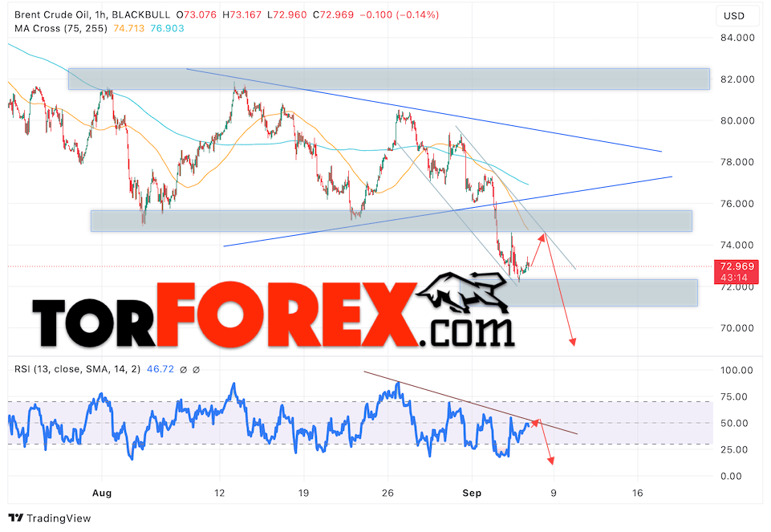Click the first ∅ symbol in RSI legend
Viewport: 771px width, 532px height.
click(x=184, y=370)
